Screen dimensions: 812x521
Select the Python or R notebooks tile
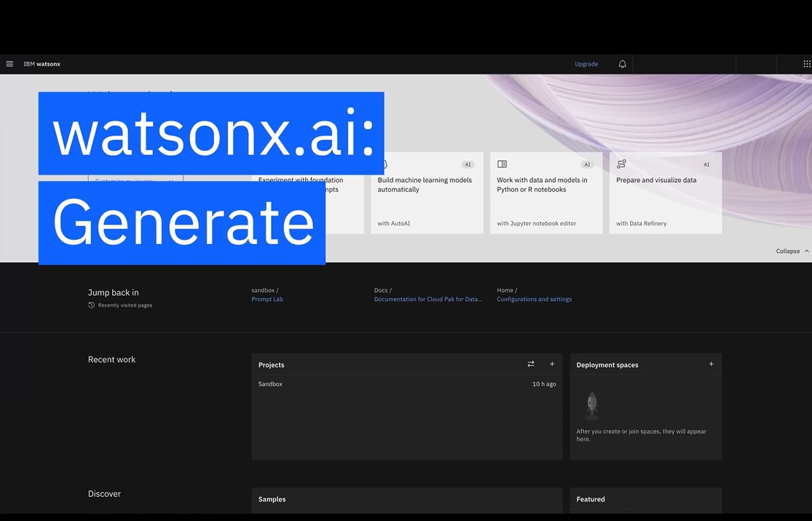[546, 193]
